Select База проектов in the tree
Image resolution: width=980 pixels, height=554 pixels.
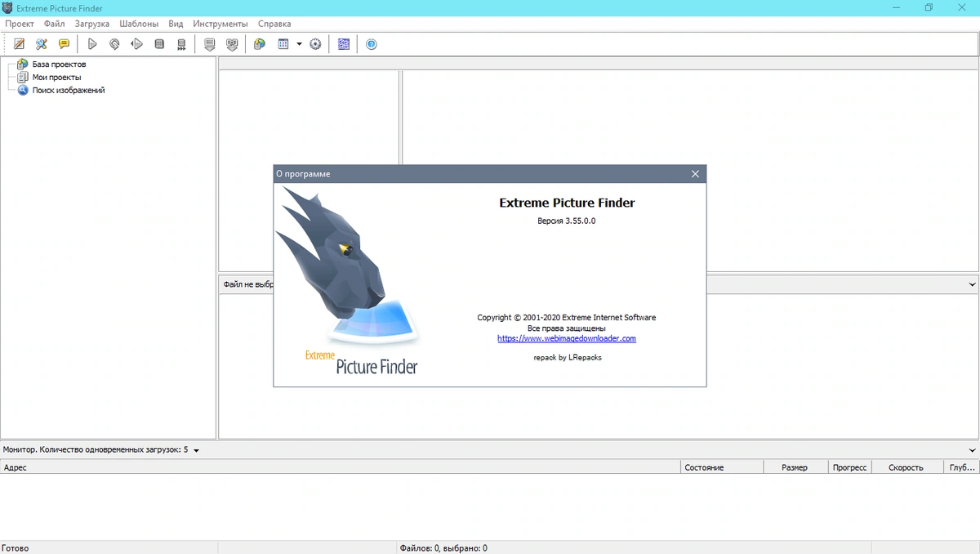coord(59,64)
